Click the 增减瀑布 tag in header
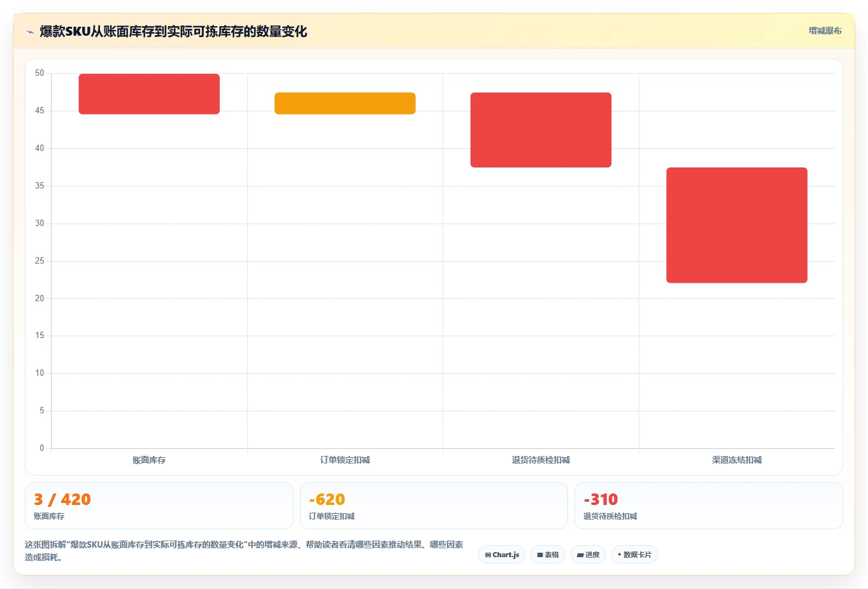 pos(825,31)
